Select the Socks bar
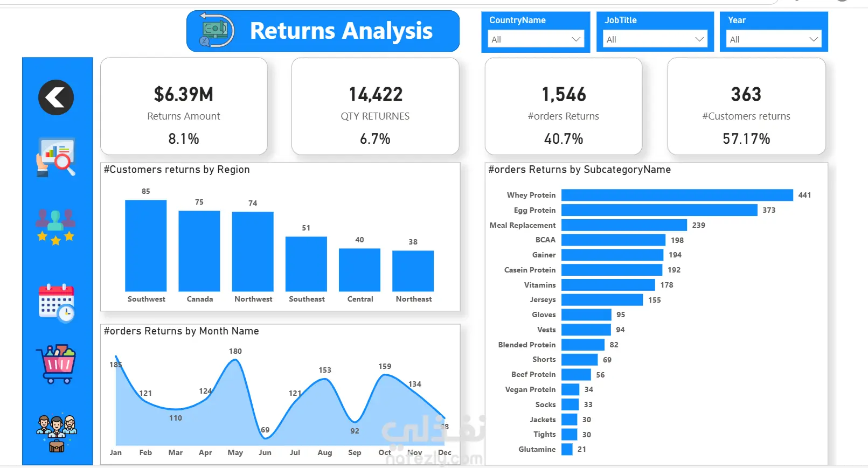868x468 pixels. [570, 404]
